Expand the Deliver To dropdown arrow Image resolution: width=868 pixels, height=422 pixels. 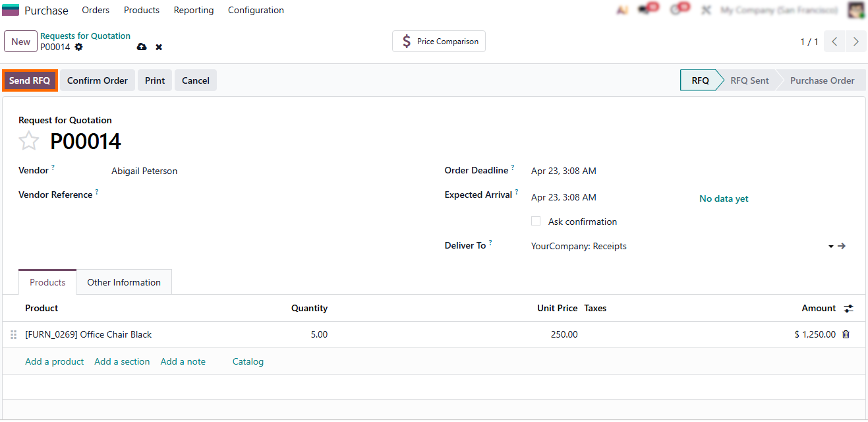click(x=830, y=246)
